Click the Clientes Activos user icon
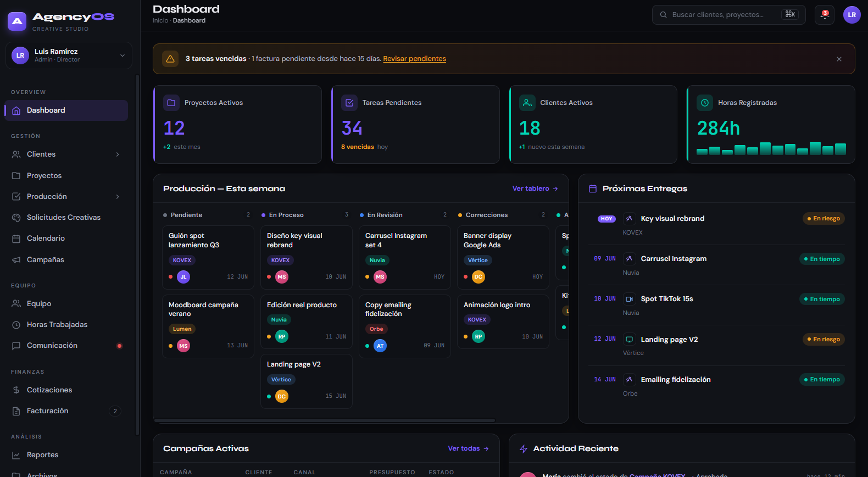 pyautogui.click(x=527, y=103)
